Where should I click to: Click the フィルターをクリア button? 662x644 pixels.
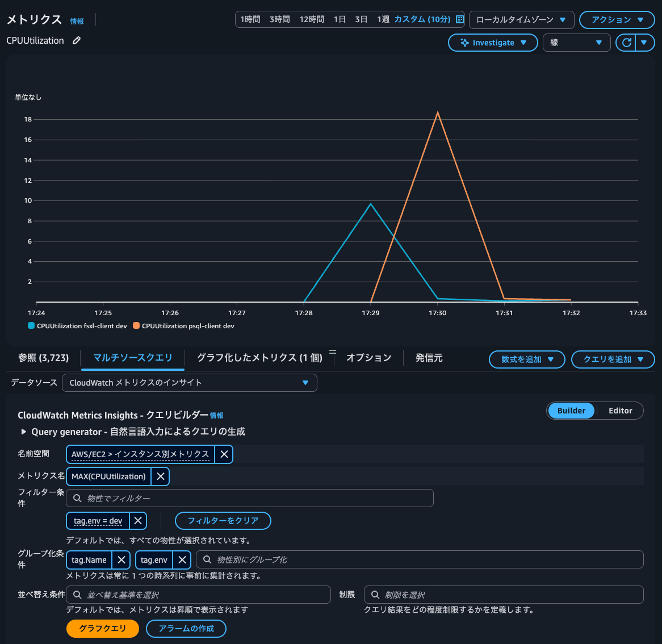pos(223,521)
